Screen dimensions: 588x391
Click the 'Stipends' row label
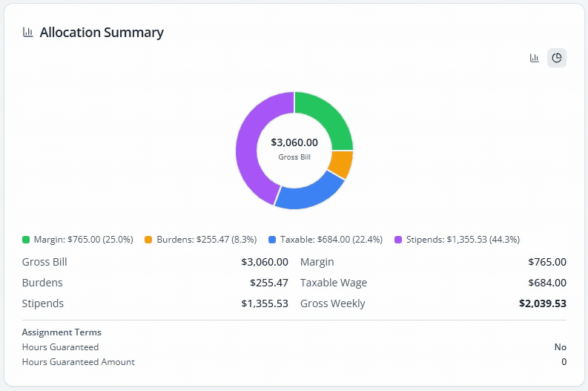click(x=43, y=303)
